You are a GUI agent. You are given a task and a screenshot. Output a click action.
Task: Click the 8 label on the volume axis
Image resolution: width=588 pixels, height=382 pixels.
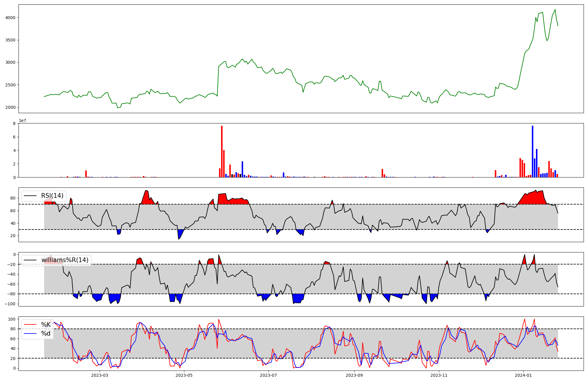14,123
